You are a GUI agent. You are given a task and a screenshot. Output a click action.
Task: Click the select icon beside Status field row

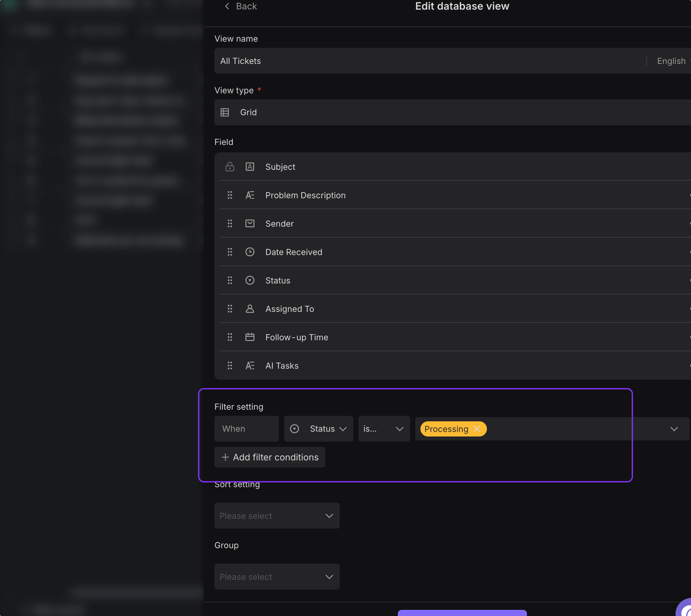(250, 281)
